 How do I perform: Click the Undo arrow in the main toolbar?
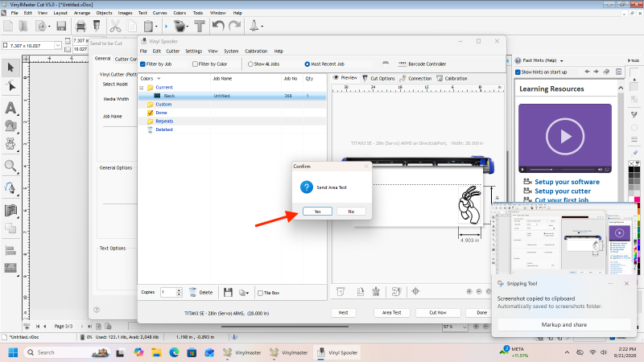point(218,27)
